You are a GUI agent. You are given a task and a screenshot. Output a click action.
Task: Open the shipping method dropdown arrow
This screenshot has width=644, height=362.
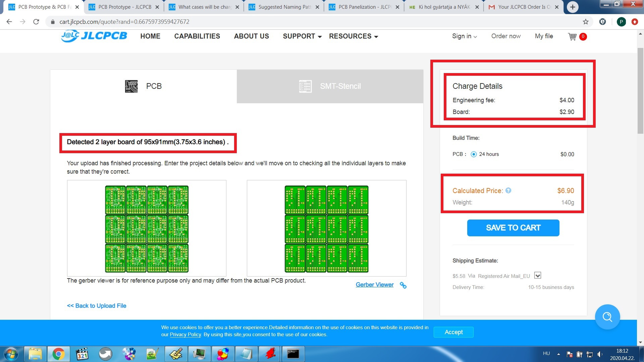pyautogui.click(x=538, y=276)
